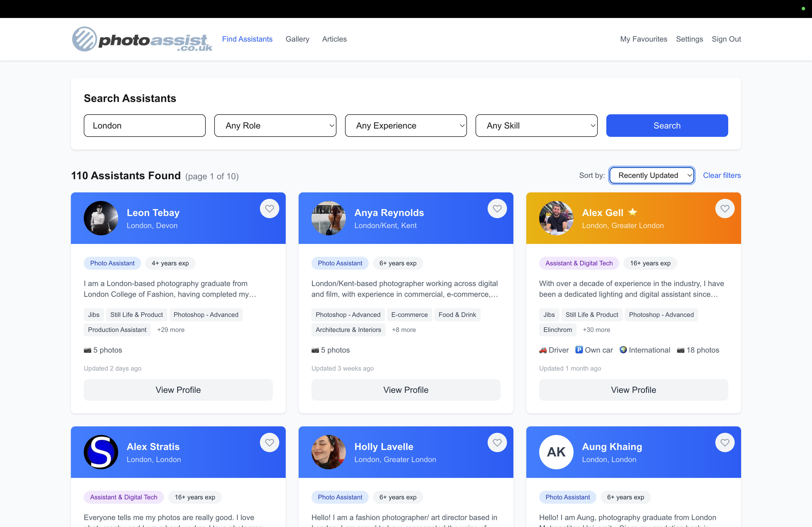Open the Any Role dropdown

pos(275,125)
